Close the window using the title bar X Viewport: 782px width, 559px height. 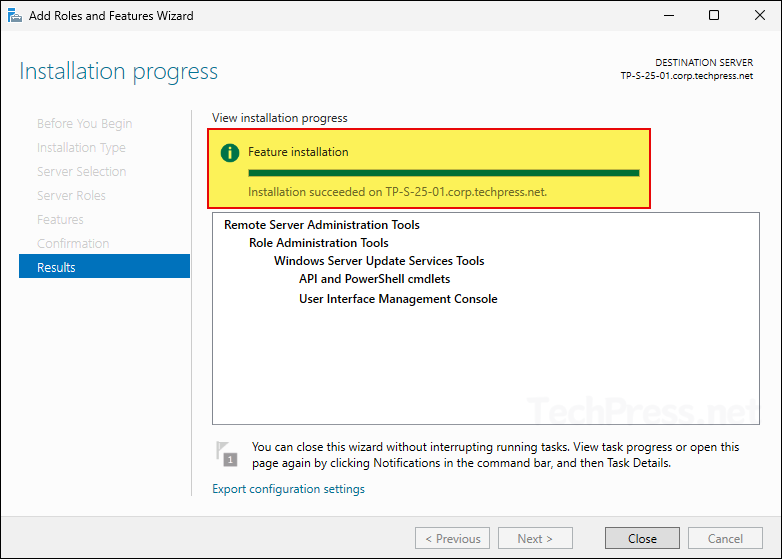pyautogui.click(x=759, y=16)
